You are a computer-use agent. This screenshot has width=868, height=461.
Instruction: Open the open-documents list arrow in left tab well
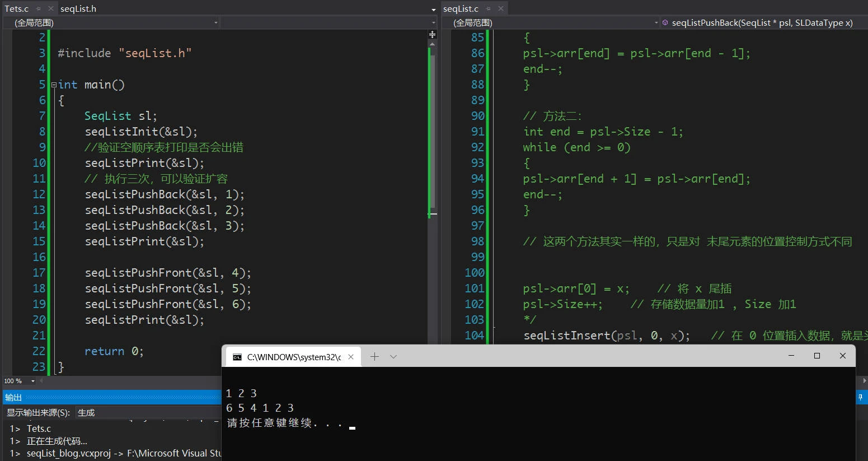click(x=433, y=10)
